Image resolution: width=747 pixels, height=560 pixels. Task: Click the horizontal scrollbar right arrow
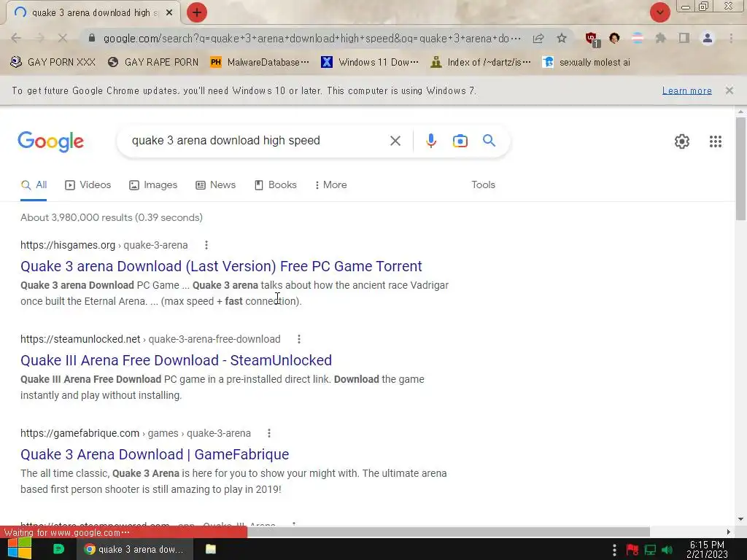729,532
